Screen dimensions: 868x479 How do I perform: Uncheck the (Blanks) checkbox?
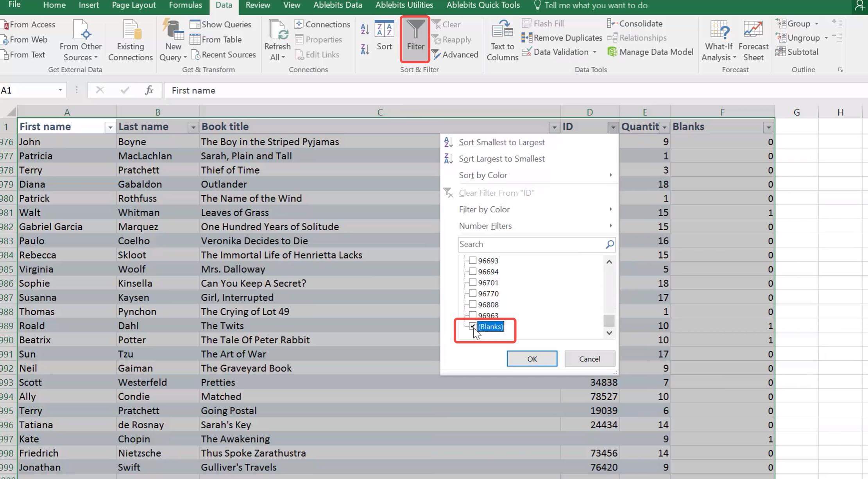[472, 326]
